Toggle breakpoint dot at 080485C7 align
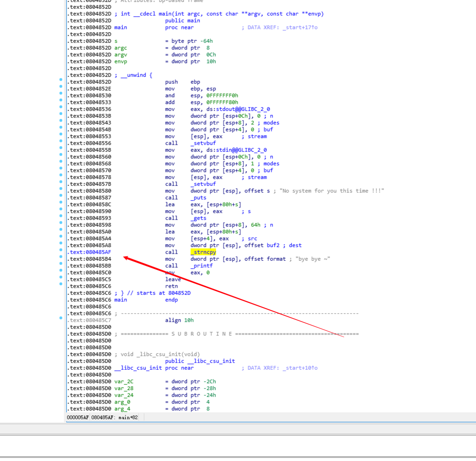The image size is (476, 461). 61,318
